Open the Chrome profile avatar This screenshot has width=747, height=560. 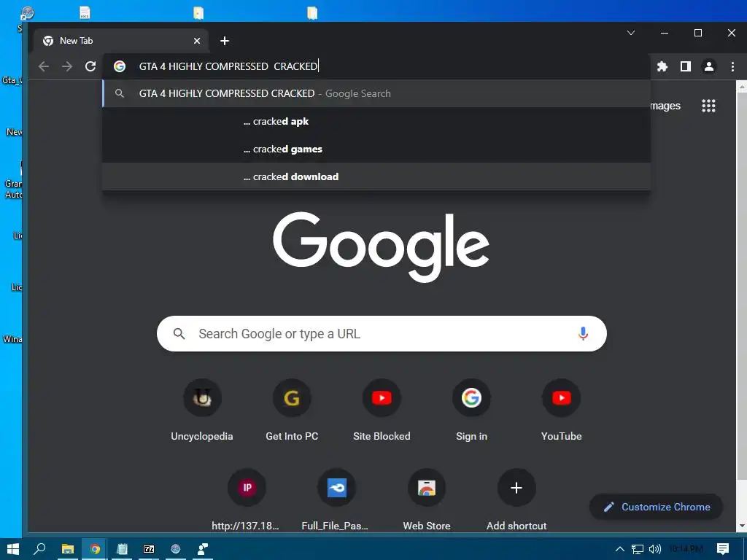tap(709, 66)
